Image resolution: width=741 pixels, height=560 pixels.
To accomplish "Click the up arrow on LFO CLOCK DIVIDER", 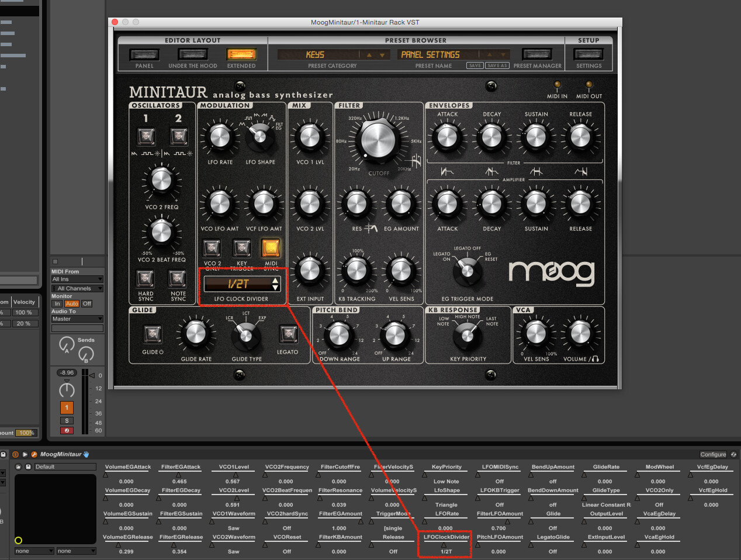I will click(x=275, y=281).
